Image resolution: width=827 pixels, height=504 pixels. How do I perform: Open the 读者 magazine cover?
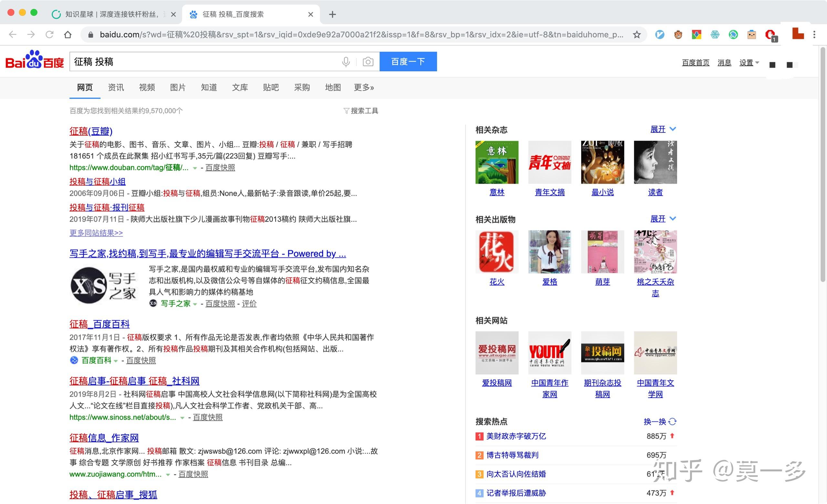click(x=655, y=162)
